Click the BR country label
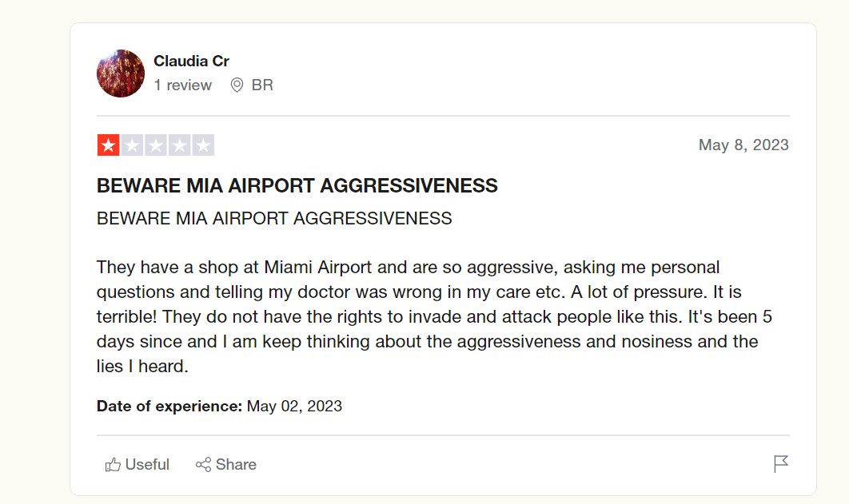Viewport: 849px width, 504px height. [262, 85]
